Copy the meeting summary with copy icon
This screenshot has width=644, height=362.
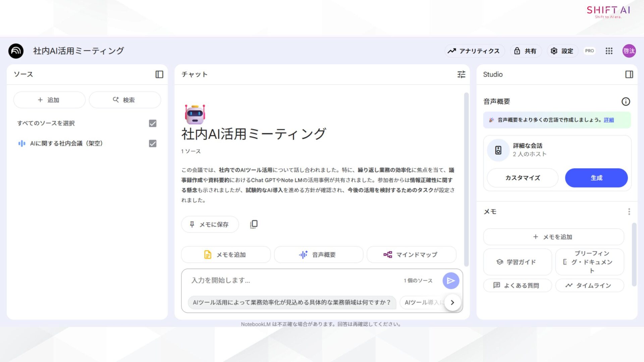(x=254, y=224)
